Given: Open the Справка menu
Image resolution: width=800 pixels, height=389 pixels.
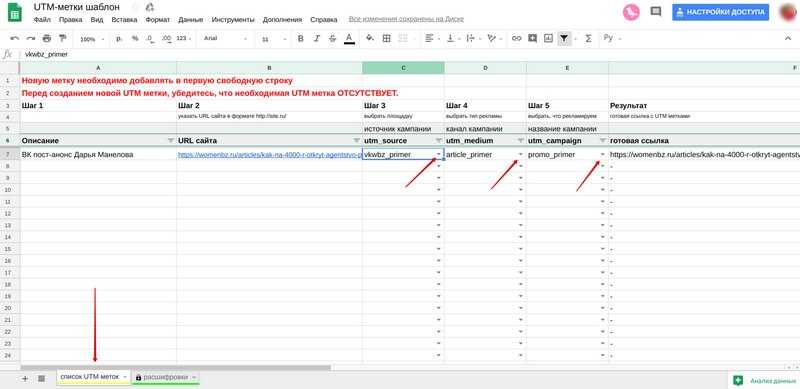Looking at the screenshot, I should (x=323, y=20).
